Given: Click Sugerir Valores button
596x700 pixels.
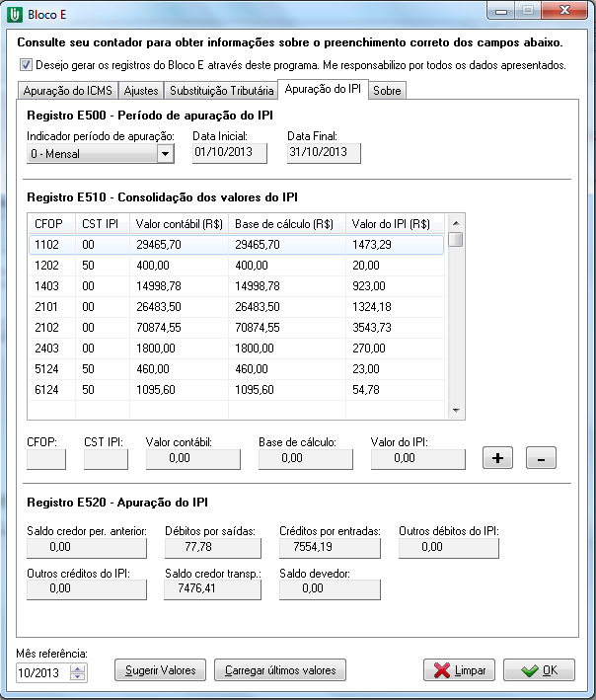Looking at the screenshot, I should point(160,670).
